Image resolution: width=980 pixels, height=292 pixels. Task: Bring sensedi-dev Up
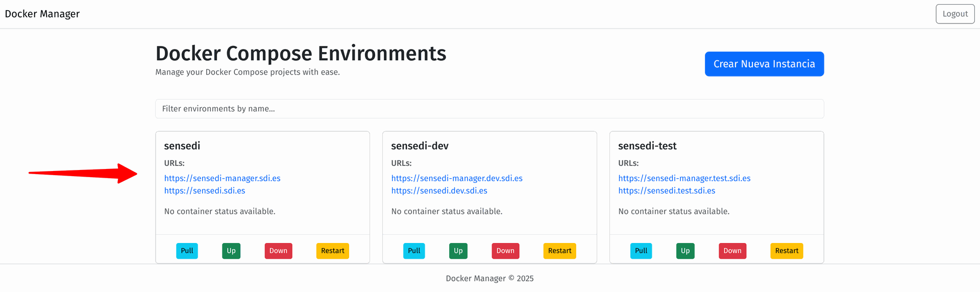pos(458,251)
